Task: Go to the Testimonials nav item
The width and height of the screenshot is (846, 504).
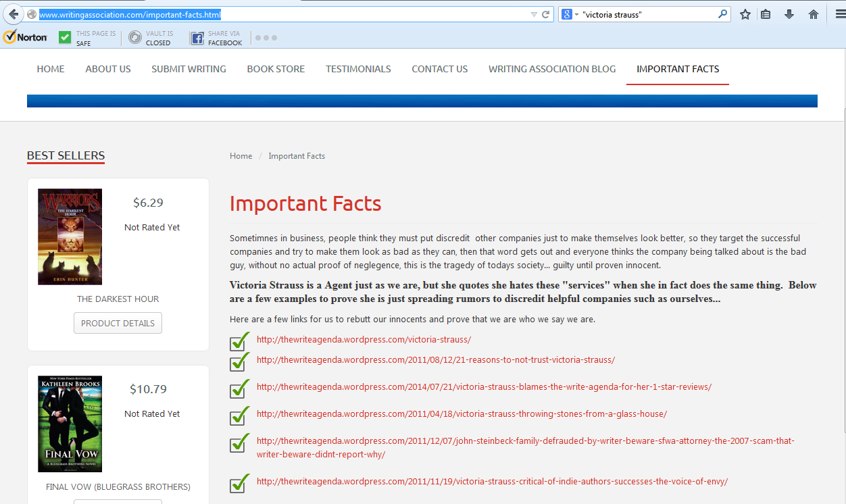Action: coord(358,69)
